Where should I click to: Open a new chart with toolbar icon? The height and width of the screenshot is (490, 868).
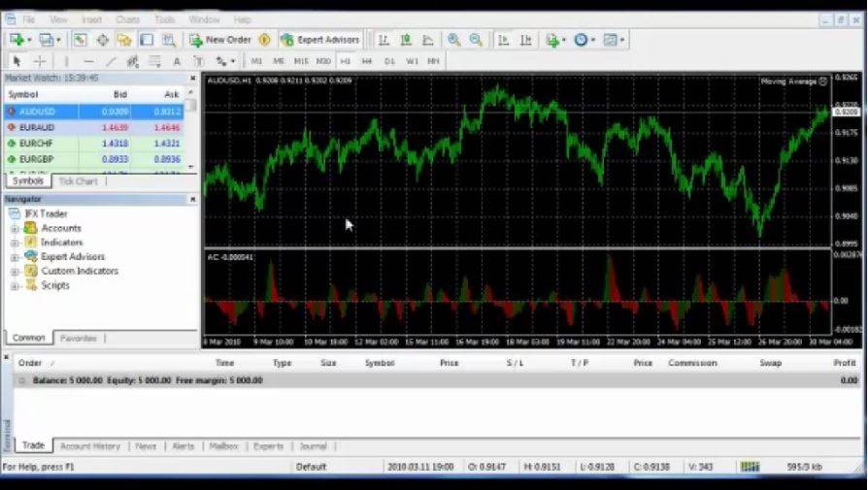pos(17,40)
